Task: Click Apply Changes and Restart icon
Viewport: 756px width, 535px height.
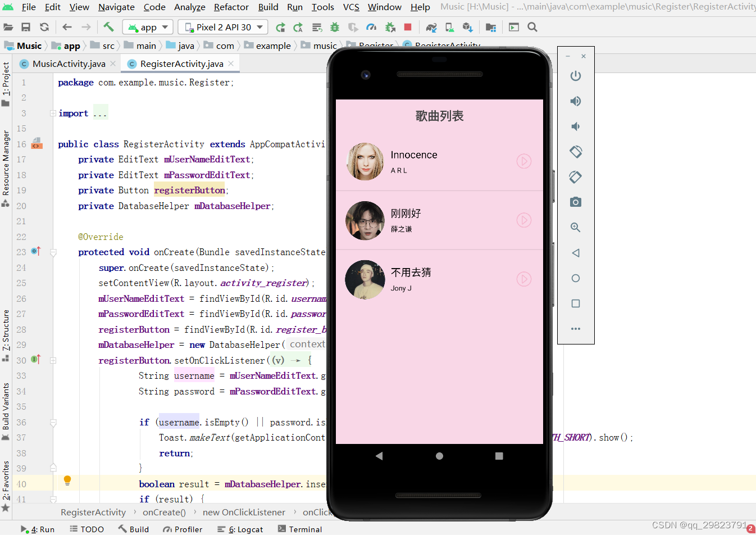Action: [x=280, y=27]
